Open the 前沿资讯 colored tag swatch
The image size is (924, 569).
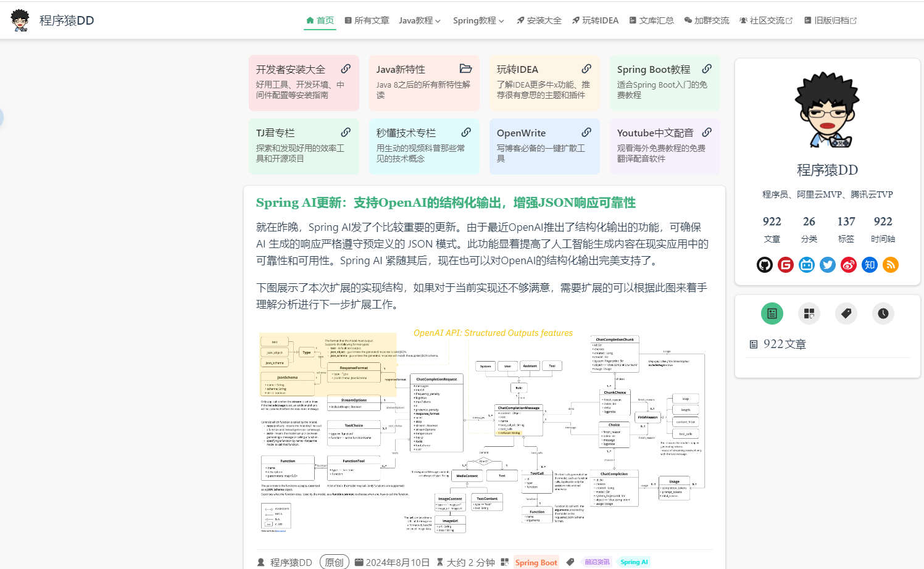(595, 562)
